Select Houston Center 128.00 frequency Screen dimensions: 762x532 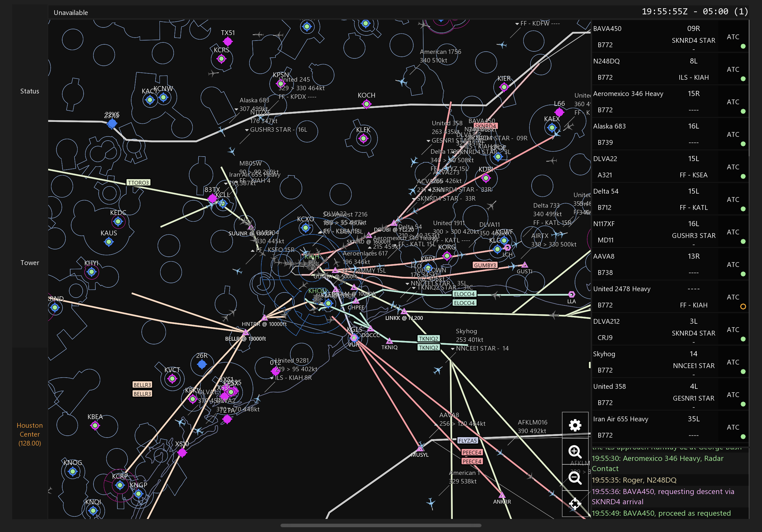tap(30, 434)
